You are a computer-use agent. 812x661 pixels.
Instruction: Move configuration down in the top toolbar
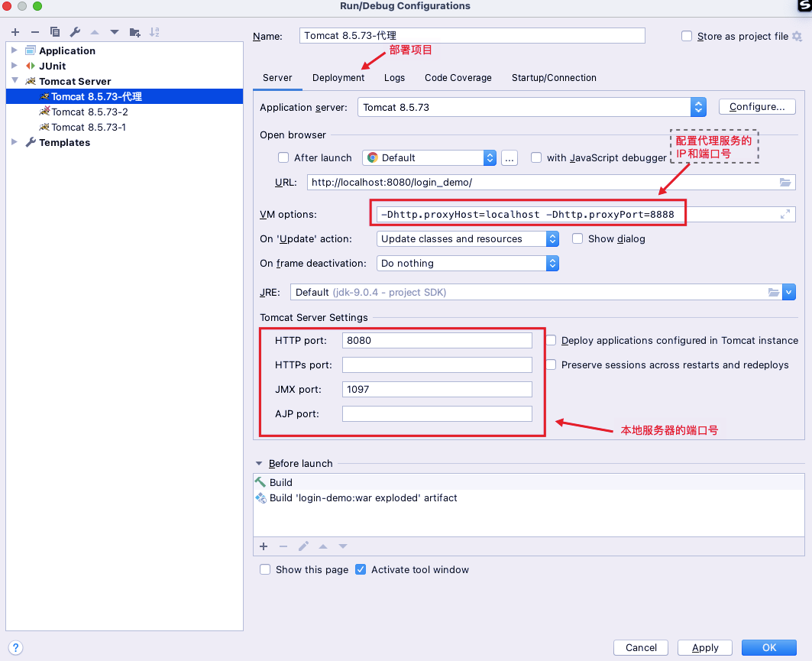click(x=115, y=32)
